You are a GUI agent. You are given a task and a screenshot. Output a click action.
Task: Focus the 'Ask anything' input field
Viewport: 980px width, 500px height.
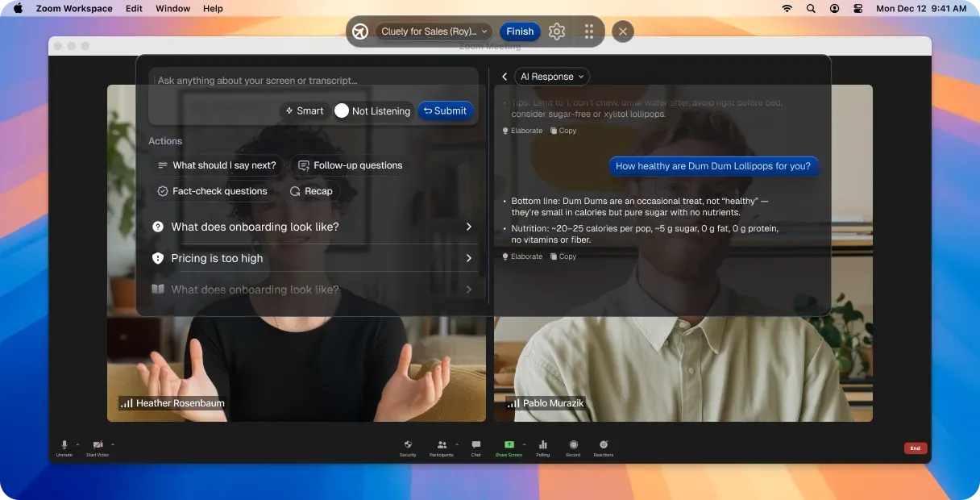[314, 81]
